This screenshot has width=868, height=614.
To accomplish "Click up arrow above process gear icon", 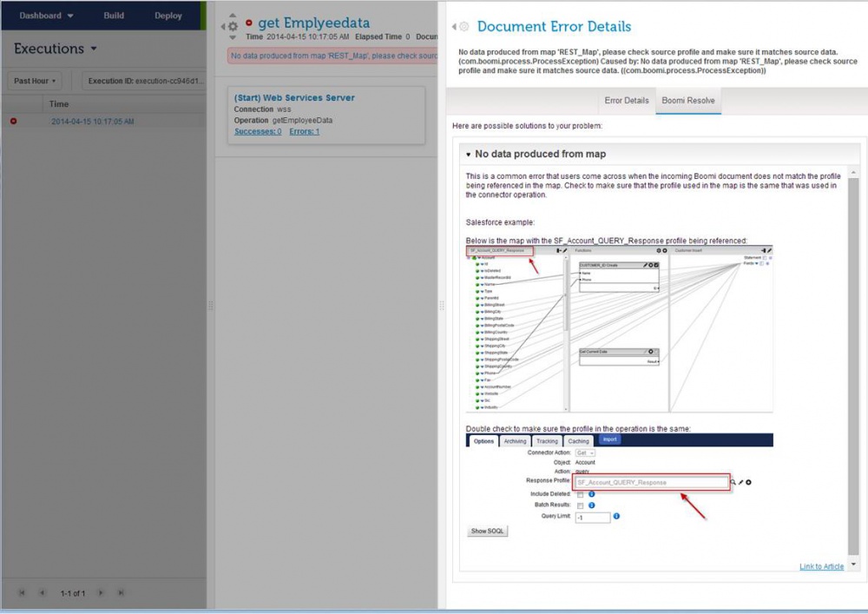I will pos(233,16).
